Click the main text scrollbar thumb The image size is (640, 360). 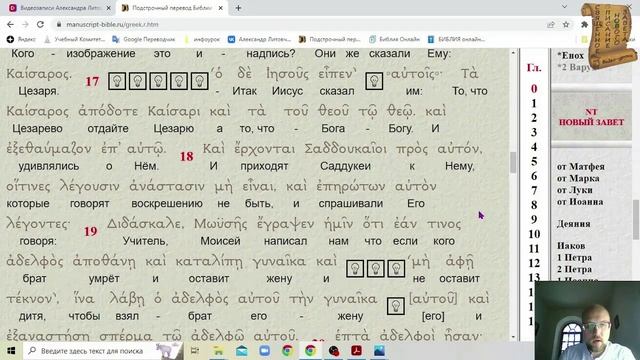(x=513, y=162)
